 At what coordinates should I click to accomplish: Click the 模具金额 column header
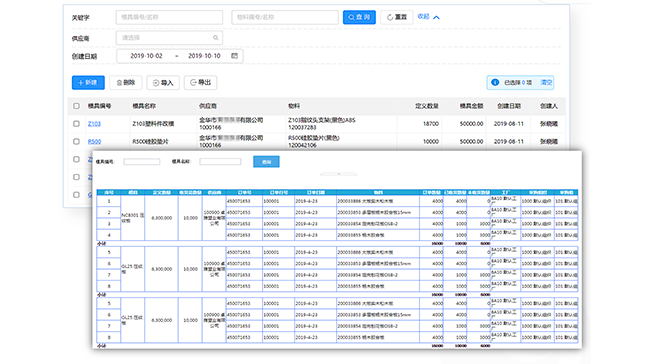coord(472,106)
